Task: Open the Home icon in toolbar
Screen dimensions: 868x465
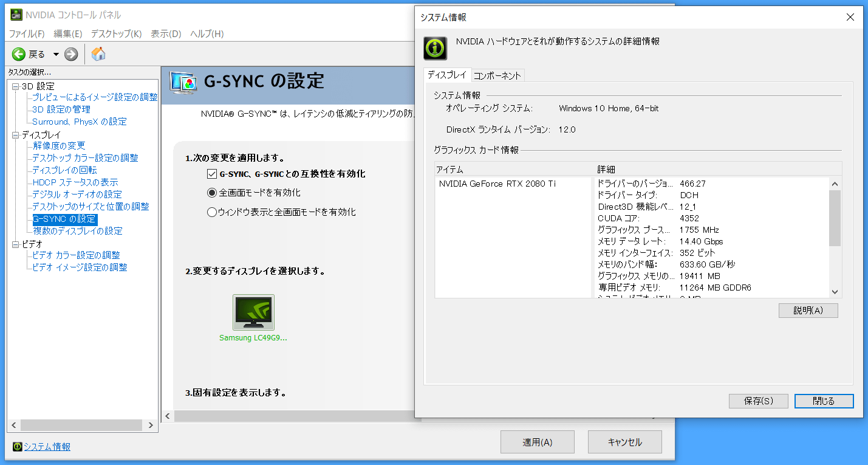Action: pos(98,54)
